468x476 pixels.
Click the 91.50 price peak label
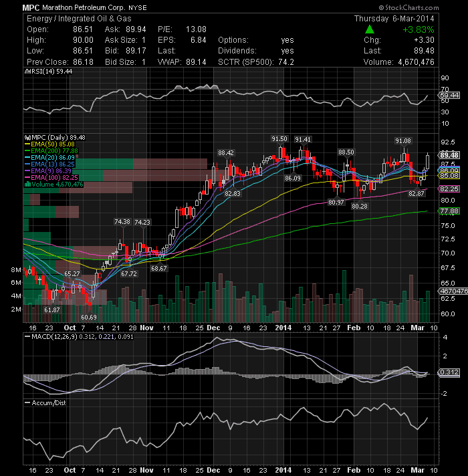coord(279,139)
